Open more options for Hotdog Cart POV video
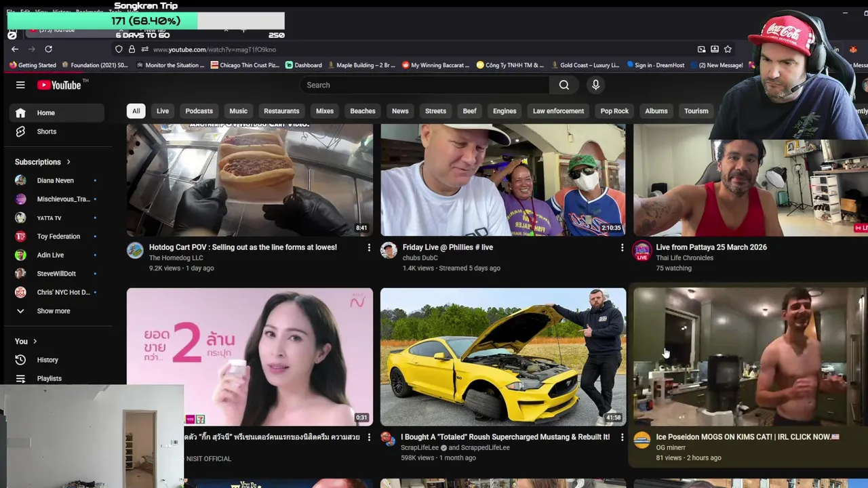 [369, 248]
